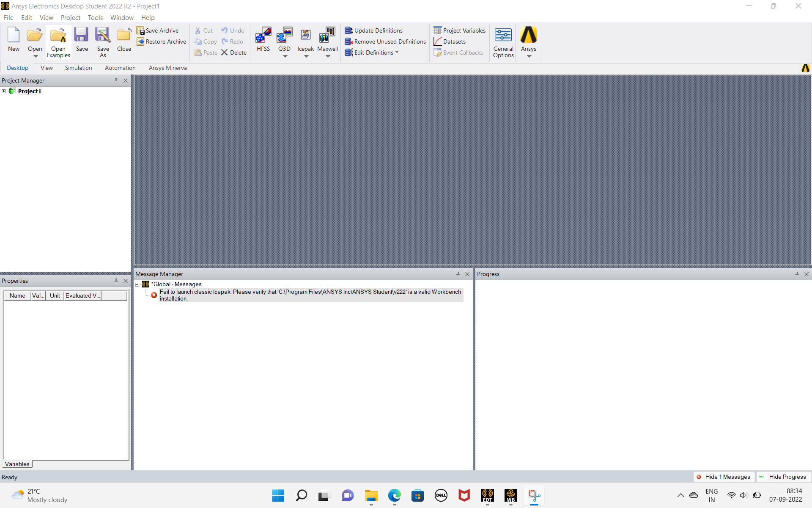812x508 pixels.
Task: Open Ansys Workbench WB taskbar icon
Action: point(510,495)
